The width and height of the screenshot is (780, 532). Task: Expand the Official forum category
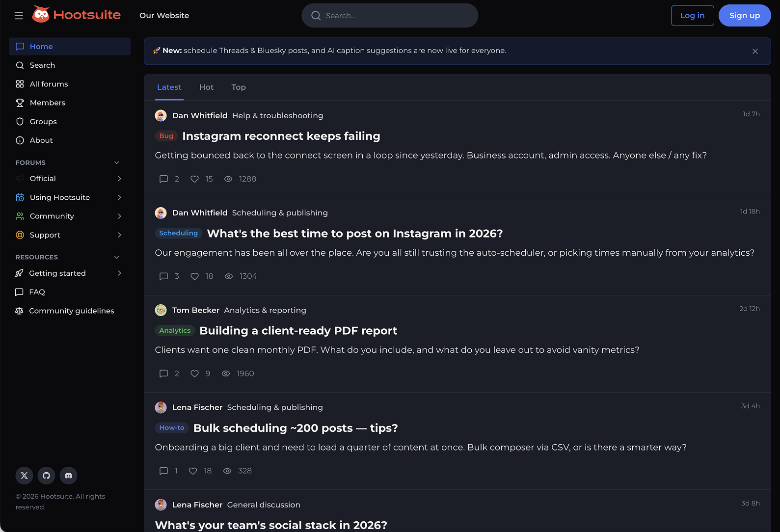point(119,179)
